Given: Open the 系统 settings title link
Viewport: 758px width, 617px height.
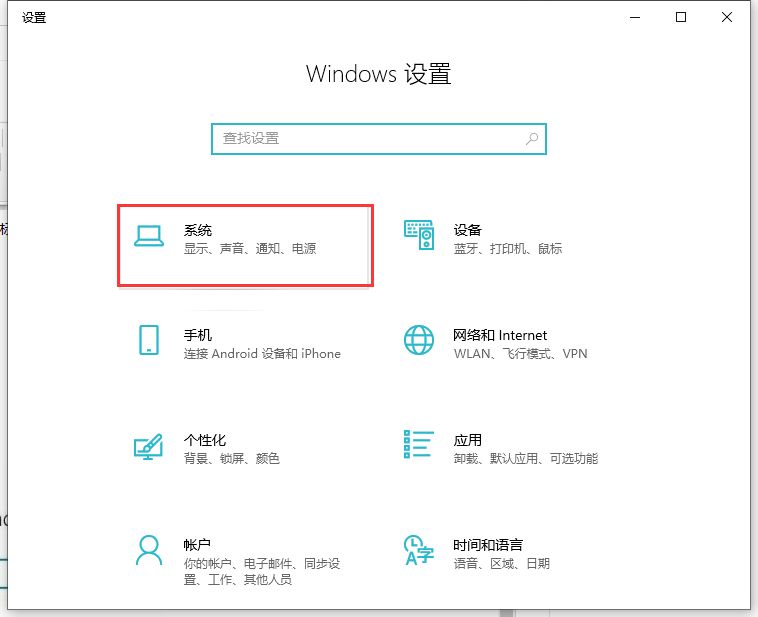Looking at the screenshot, I should pos(198,230).
